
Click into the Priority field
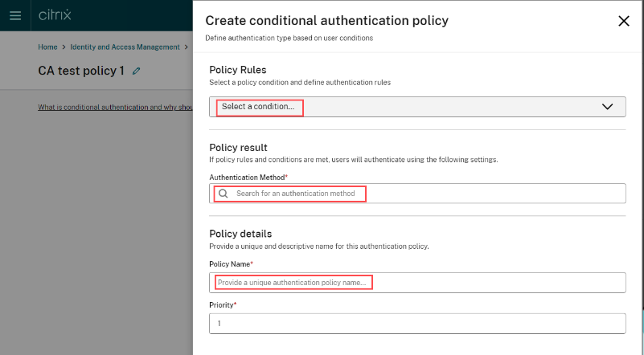tap(416, 323)
